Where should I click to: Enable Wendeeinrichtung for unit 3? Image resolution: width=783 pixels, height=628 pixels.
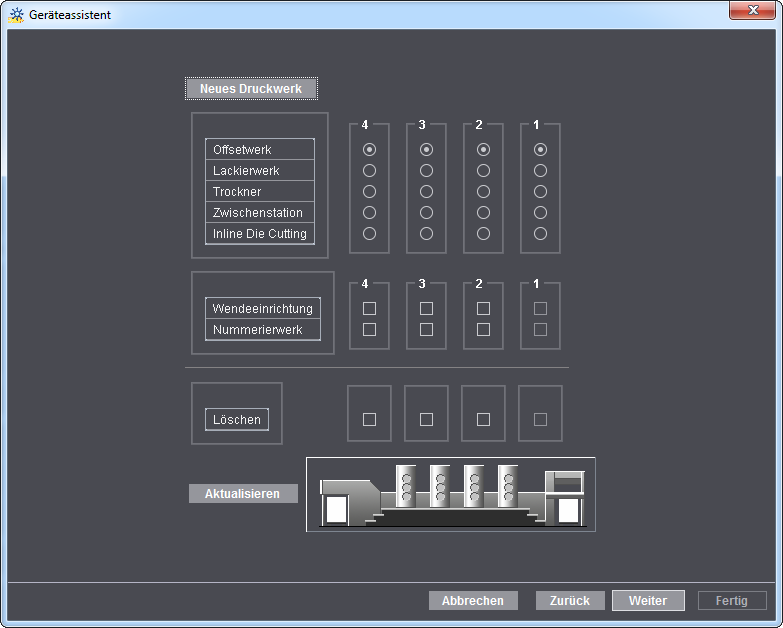(x=426, y=309)
